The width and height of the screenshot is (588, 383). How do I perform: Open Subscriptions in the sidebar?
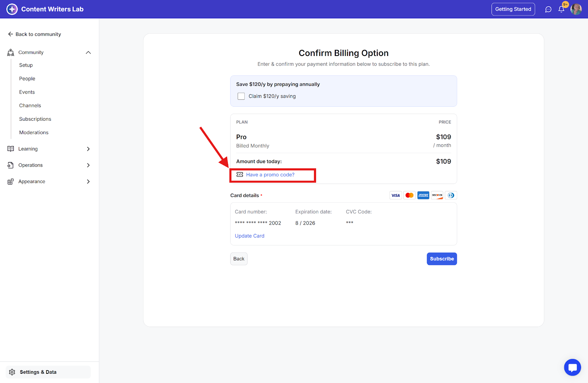pyautogui.click(x=35, y=119)
